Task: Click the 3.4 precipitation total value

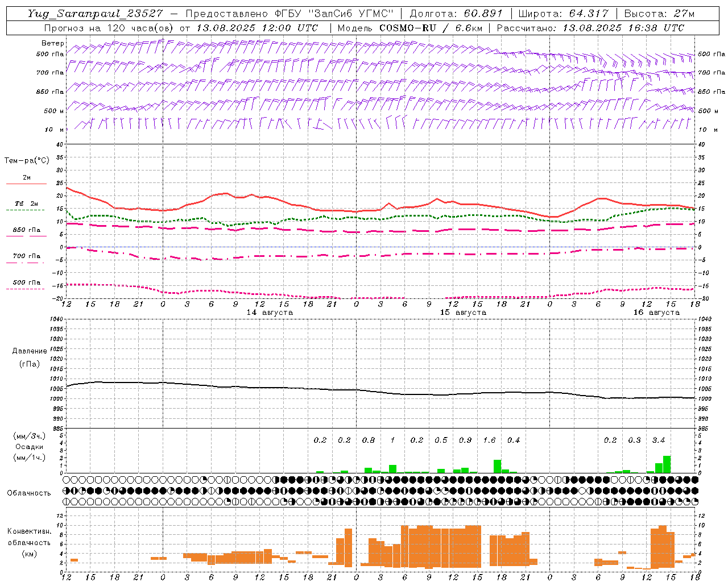Action: point(659,440)
